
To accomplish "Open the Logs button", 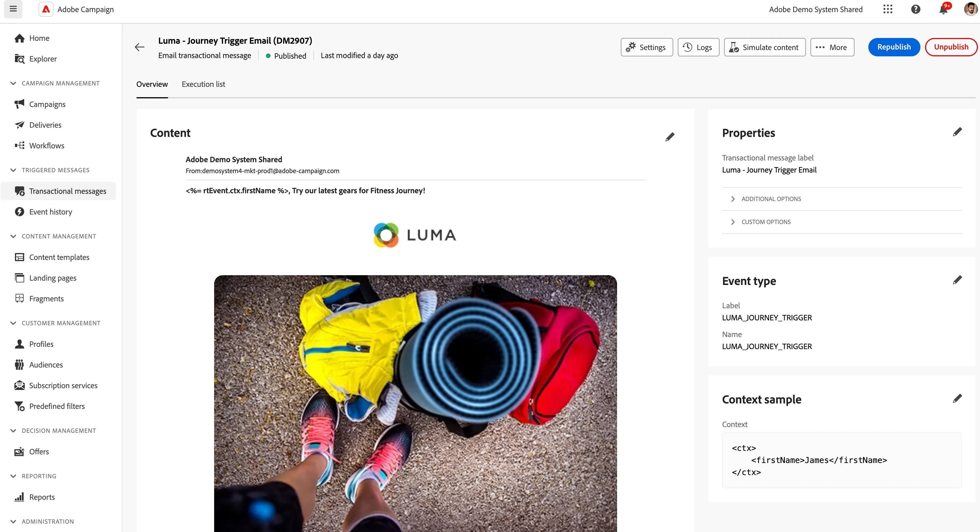I will click(698, 47).
